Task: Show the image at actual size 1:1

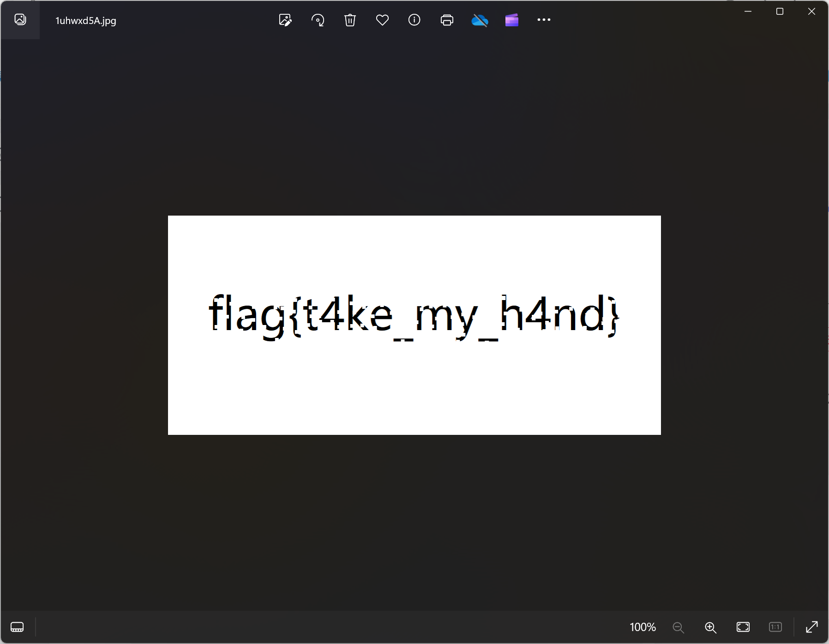Action: pyautogui.click(x=775, y=627)
